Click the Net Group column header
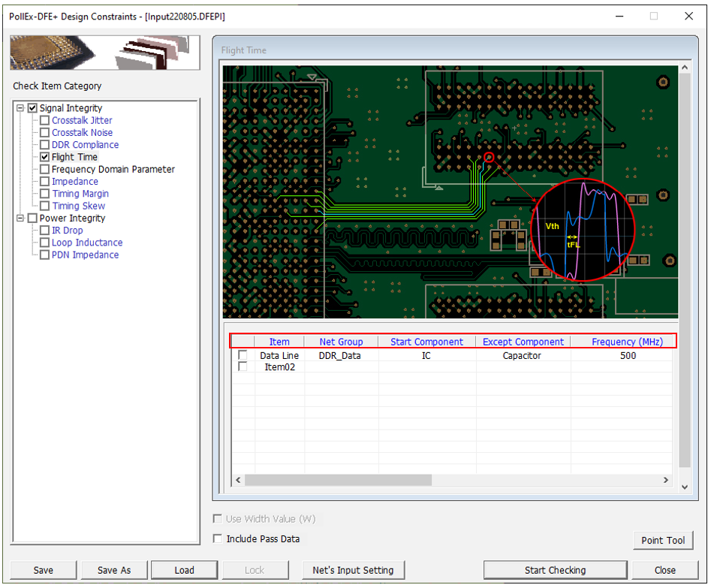Screen dimensions: 711x588 (341, 342)
